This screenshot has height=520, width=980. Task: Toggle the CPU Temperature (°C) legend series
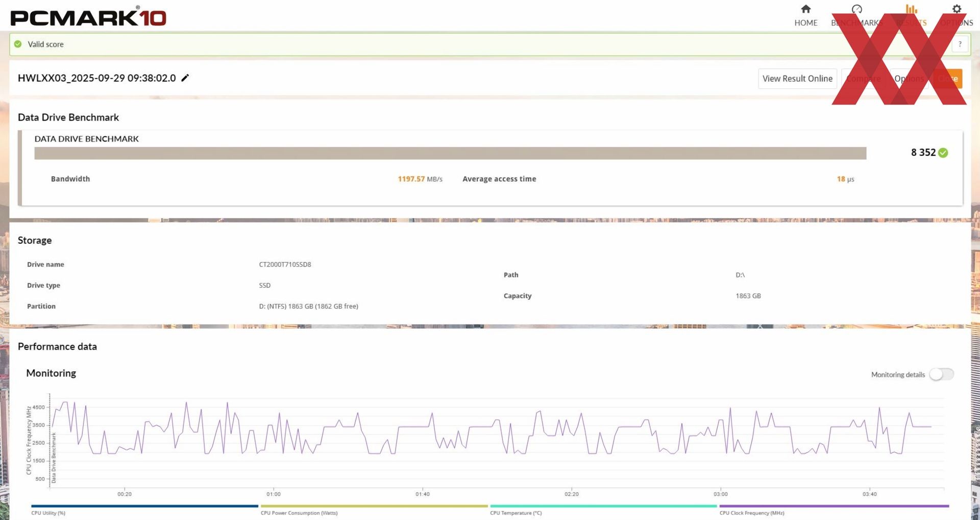click(x=516, y=513)
